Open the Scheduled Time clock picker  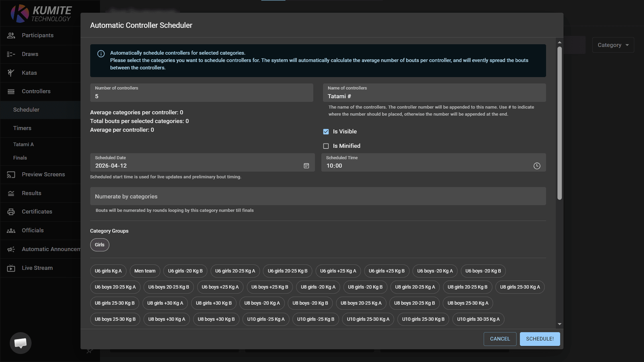tap(537, 166)
